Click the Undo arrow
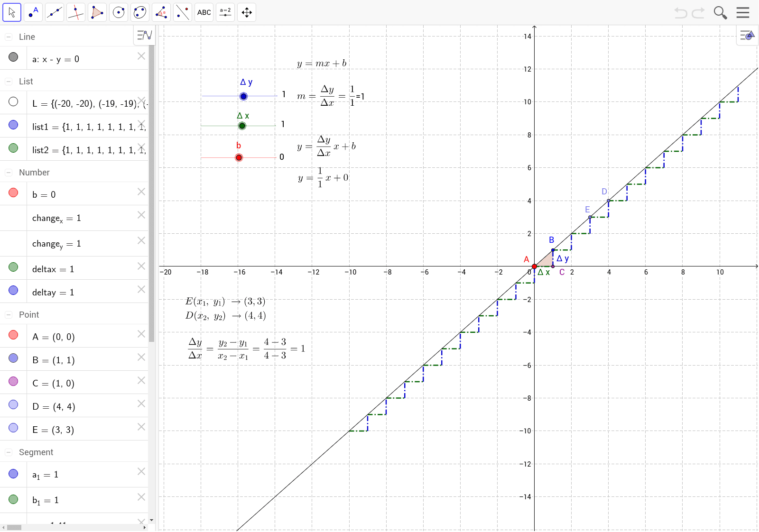Screen dimensions: 759x532 [681, 13]
